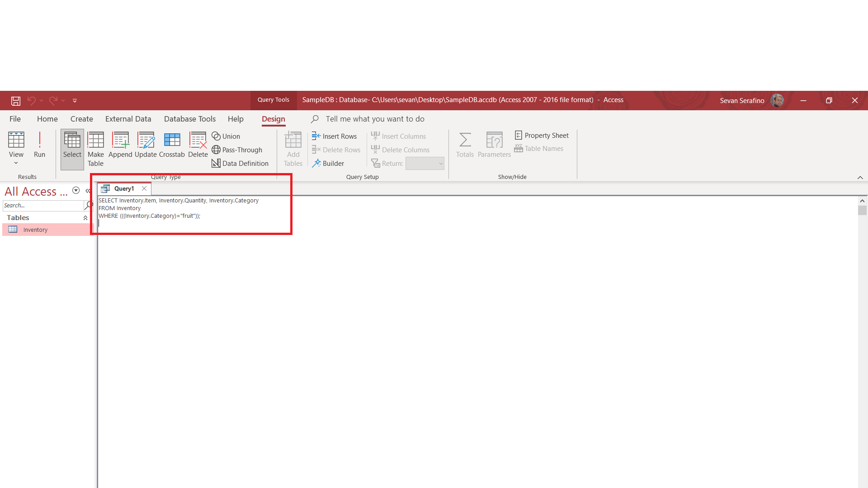Select the Query1 document tab
The height and width of the screenshot is (488, 868).
(x=124, y=188)
